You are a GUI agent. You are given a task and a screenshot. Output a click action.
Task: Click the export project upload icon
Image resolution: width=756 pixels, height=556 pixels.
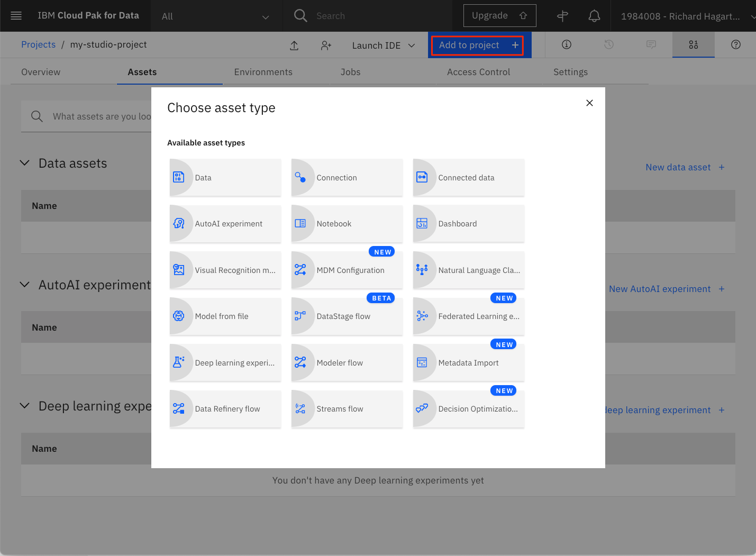point(294,45)
